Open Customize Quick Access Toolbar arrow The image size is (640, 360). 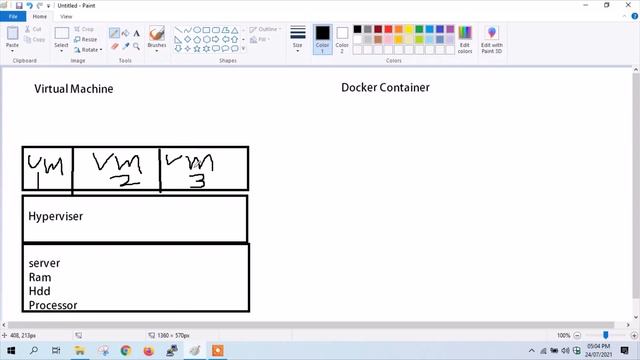click(48, 6)
